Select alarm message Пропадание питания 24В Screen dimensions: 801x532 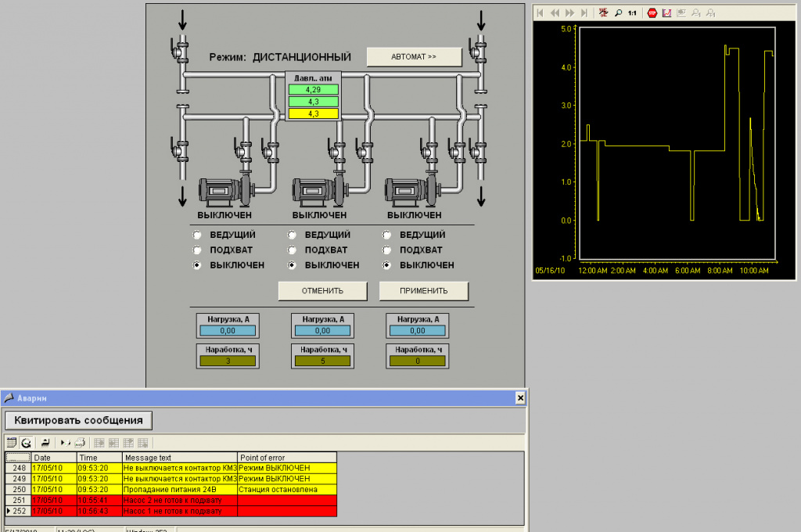click(180, 490)
